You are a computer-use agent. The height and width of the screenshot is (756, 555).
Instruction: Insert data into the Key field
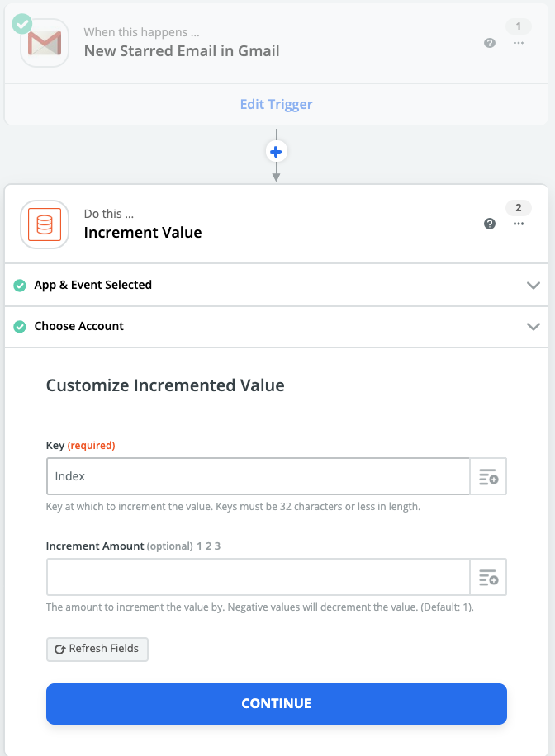(x=488, y=477)
